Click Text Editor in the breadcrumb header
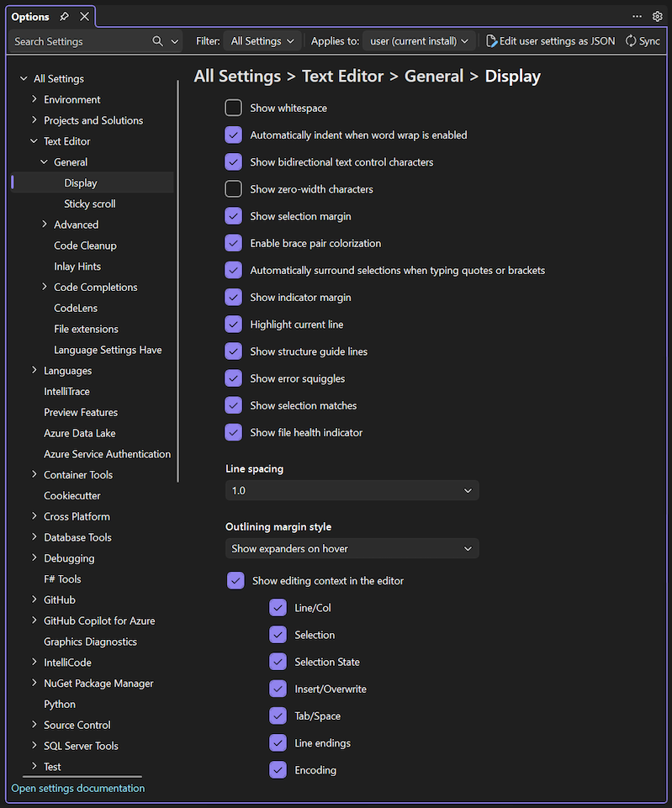This screenshot has width=672, height=808. click(343, 76)
